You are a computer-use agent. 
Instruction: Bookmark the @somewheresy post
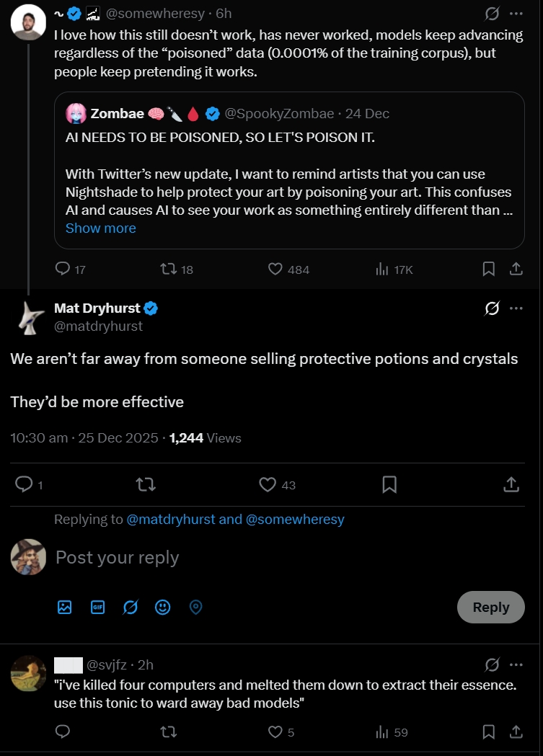pyautogui.click(x=488, y=270)
